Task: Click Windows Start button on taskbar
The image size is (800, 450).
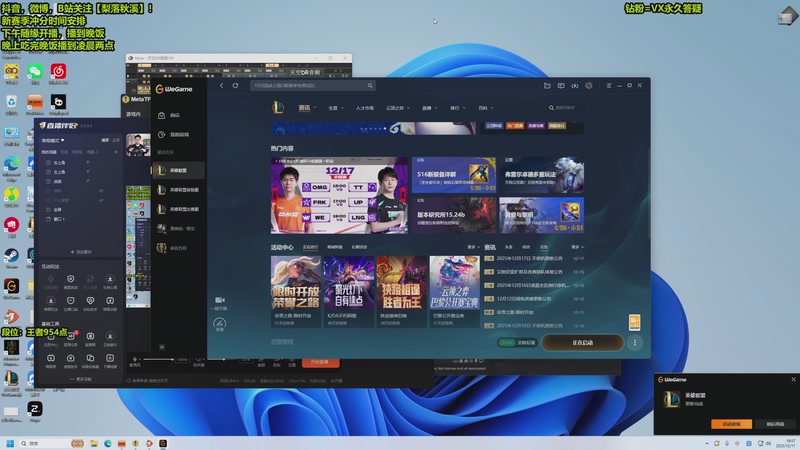Action: tap(10, 443)
